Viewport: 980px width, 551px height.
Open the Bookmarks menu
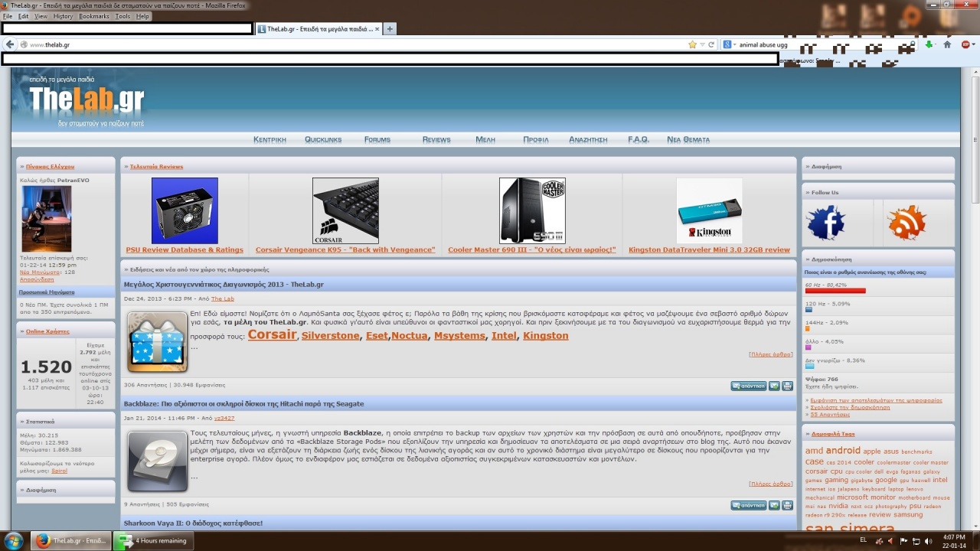click(94, 16)
